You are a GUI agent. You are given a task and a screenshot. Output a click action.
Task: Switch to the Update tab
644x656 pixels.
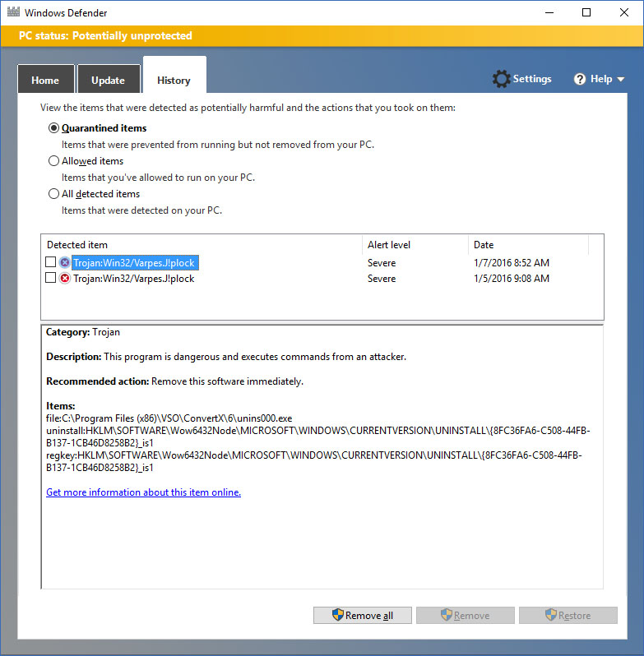tap(109, 79)
